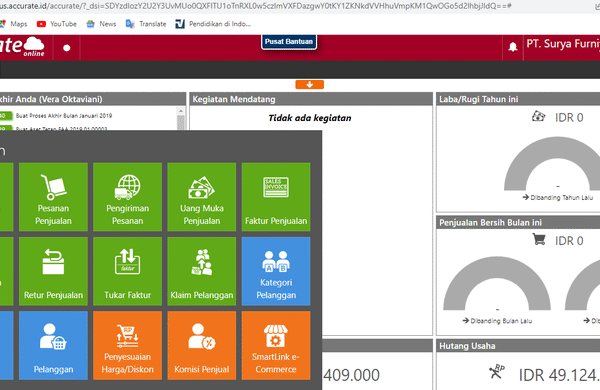Select 'Buat Proses Akhir Bulan Januari 2019' entry
The height and width of the screenshot is (390, 600).
64,116
